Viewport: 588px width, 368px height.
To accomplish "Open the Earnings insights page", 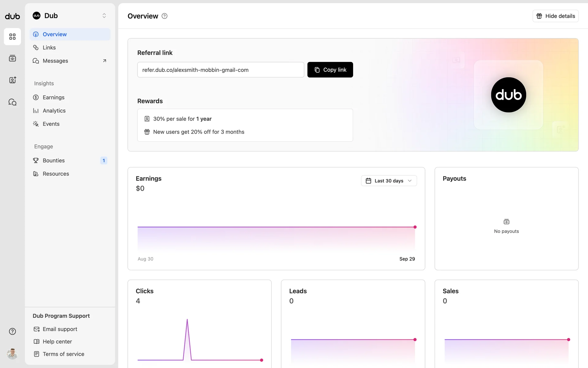I will pyautogui.click(x=53, y=97).
